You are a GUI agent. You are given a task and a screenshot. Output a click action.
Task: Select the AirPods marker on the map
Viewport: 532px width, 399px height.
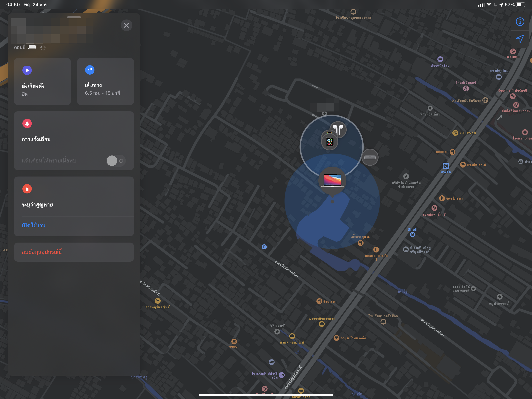[338, 130]
